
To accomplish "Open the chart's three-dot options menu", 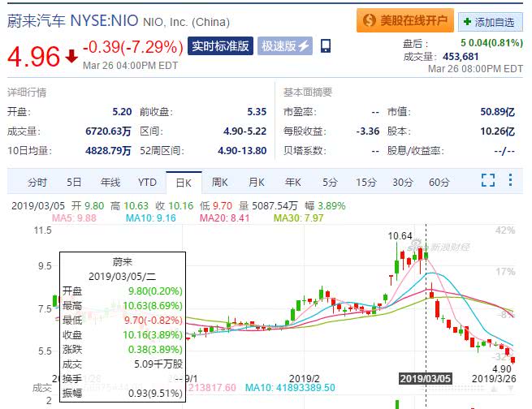I will pos(510,180).
